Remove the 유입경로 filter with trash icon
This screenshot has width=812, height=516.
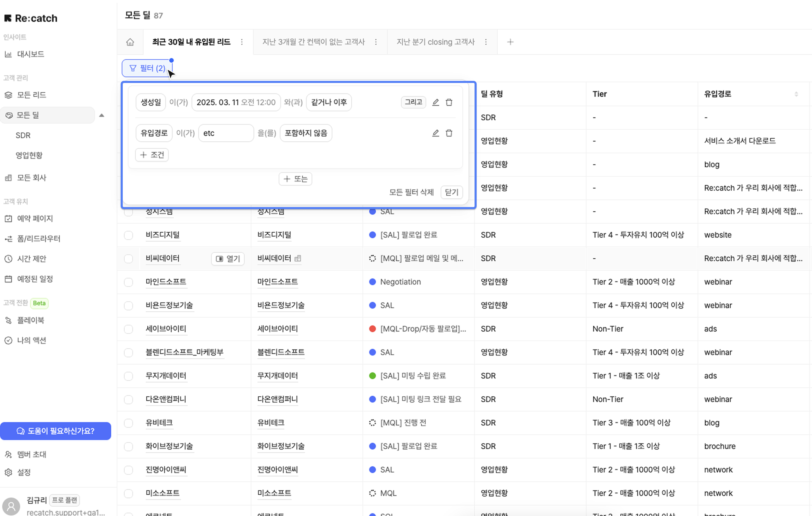click(449, 133)
